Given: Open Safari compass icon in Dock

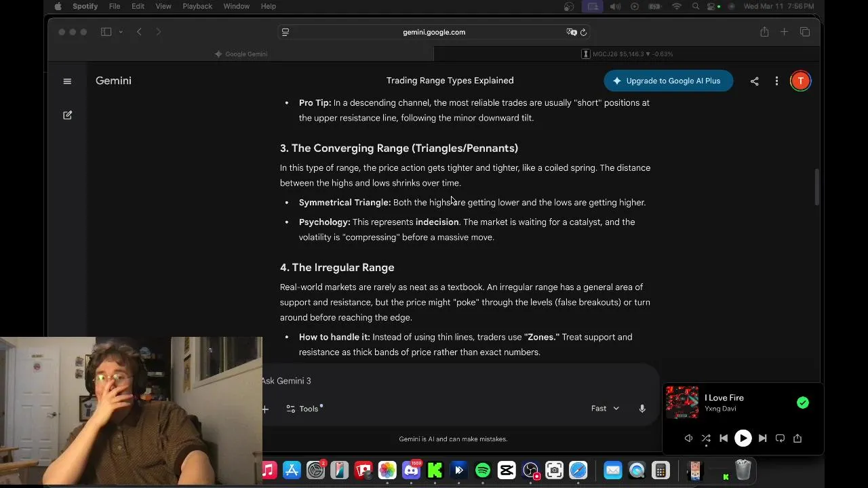Looking at the screenshot, I should click(578, 470).
